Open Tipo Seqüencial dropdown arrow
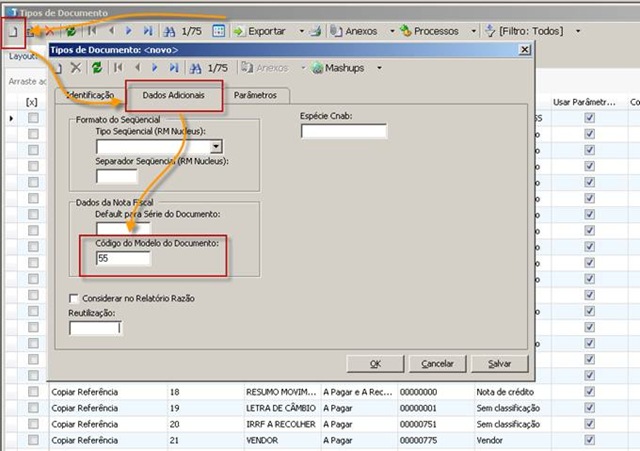 tap(216, 147)
